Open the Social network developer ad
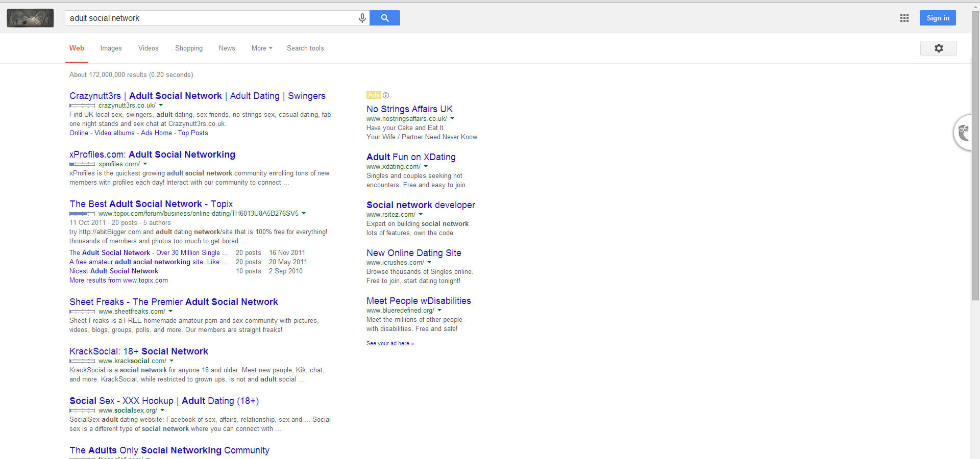 click(421, 205)
